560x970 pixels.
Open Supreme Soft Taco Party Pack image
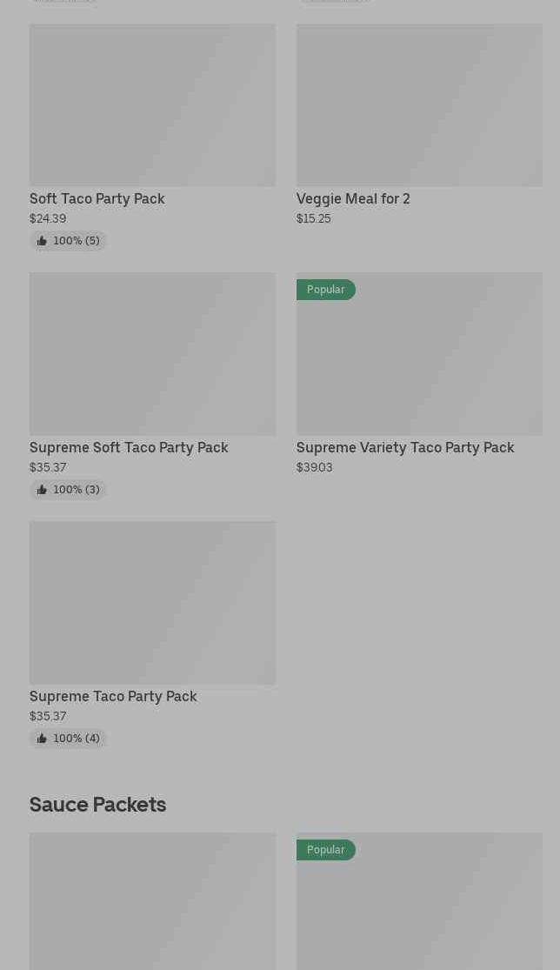[x=152, y=353]
